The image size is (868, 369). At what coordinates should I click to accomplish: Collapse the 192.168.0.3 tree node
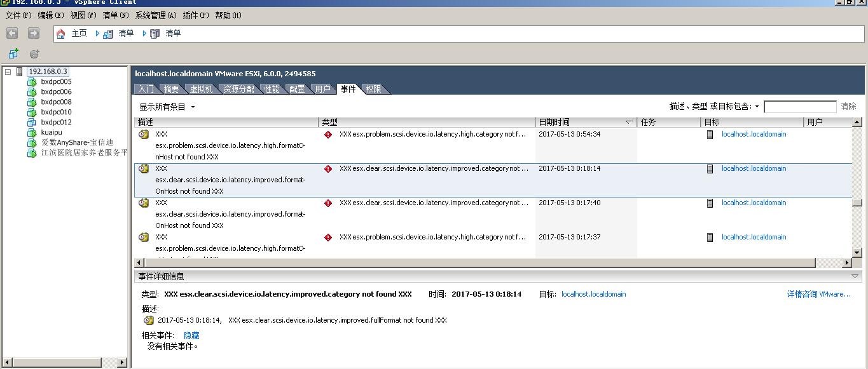[x=8, y=72]
